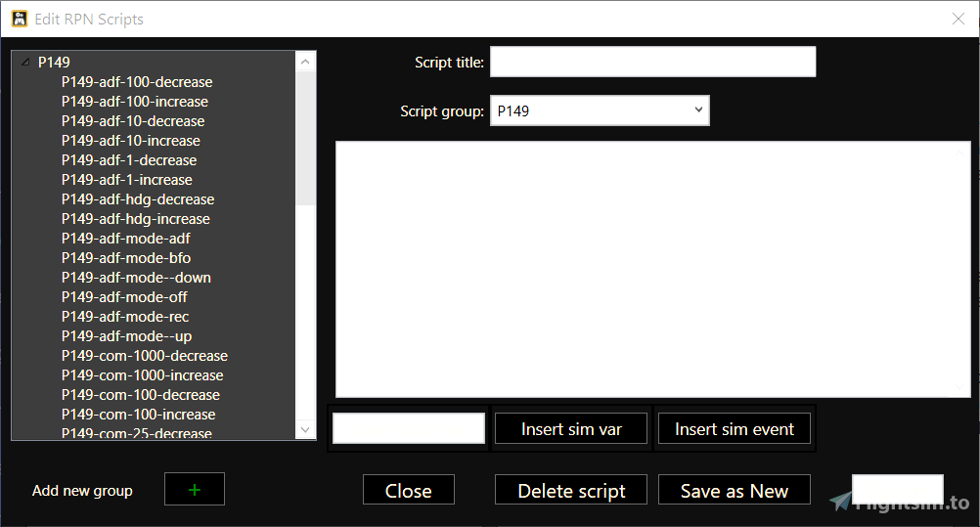This screenshot has width=980, height=527.
Task: Click the Delete script button
Action: [571, 491]
